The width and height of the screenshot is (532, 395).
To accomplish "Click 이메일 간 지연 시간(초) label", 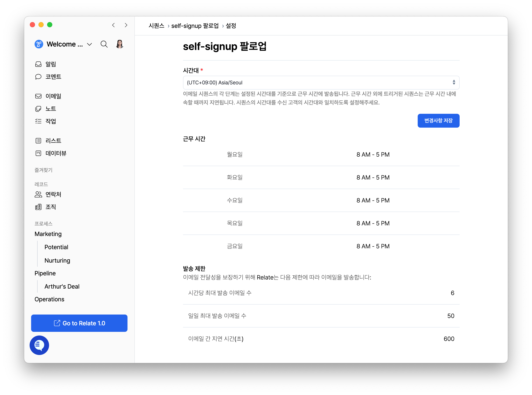I will point(216,339).
